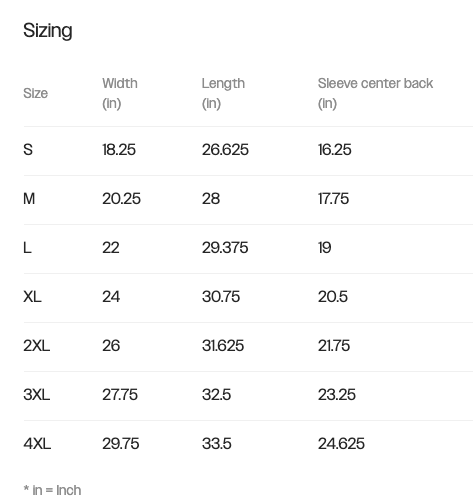Select the L size row label

[27, 248]
